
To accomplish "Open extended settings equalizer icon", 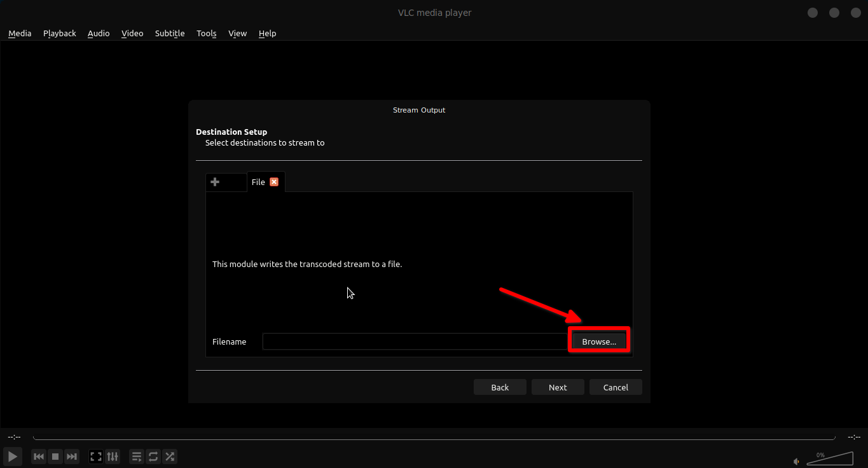I will (113, 457).
